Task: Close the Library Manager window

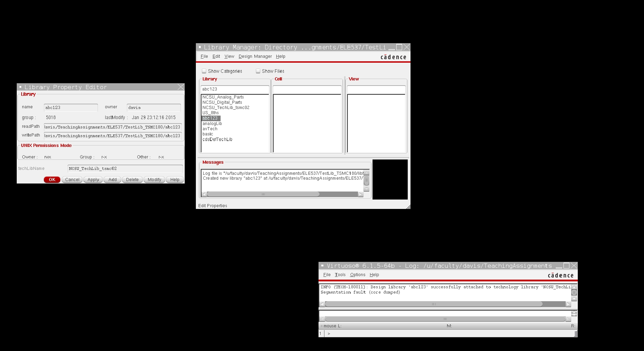Action: (x=407, y=47)
